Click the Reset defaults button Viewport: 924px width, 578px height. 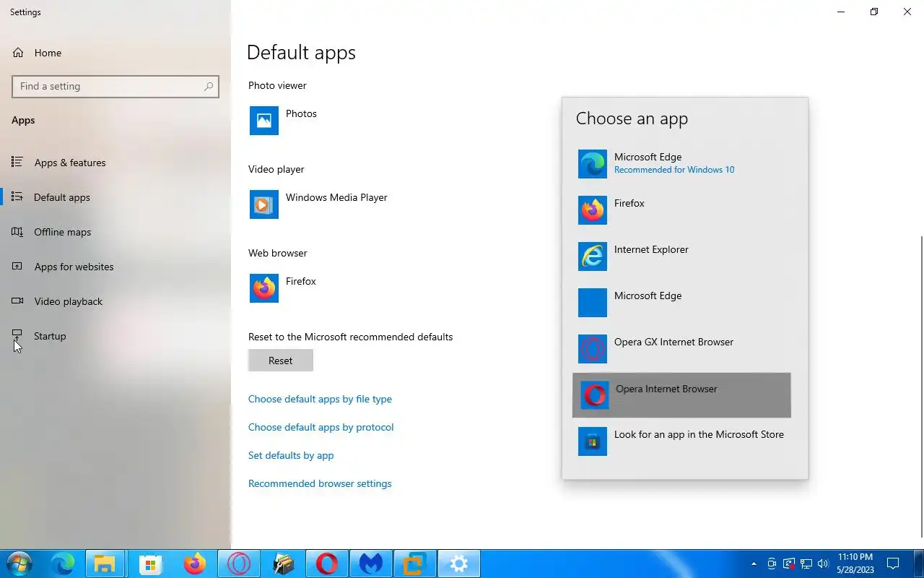click(281, 361)
